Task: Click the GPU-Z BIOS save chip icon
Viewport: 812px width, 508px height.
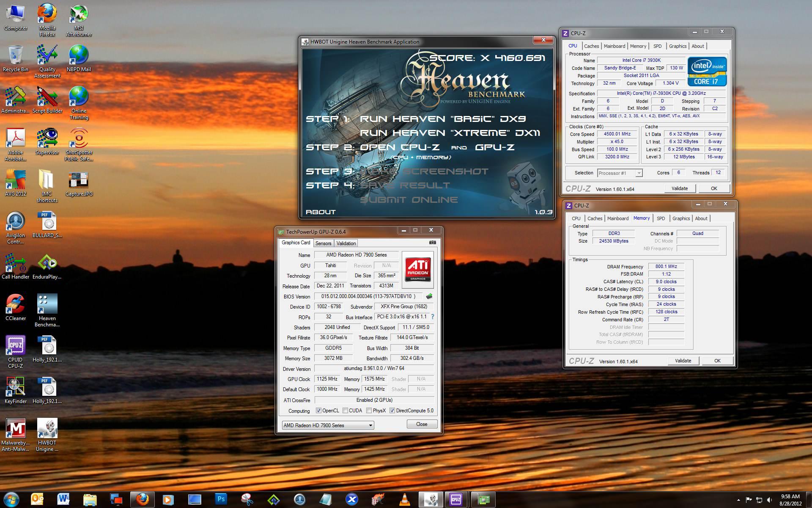Action: [x=429, y=296]
